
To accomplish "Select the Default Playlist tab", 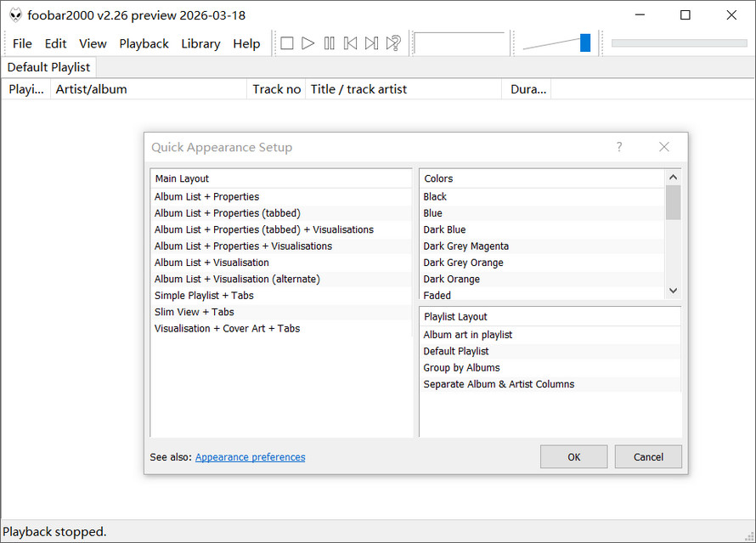I will [48, 67].
